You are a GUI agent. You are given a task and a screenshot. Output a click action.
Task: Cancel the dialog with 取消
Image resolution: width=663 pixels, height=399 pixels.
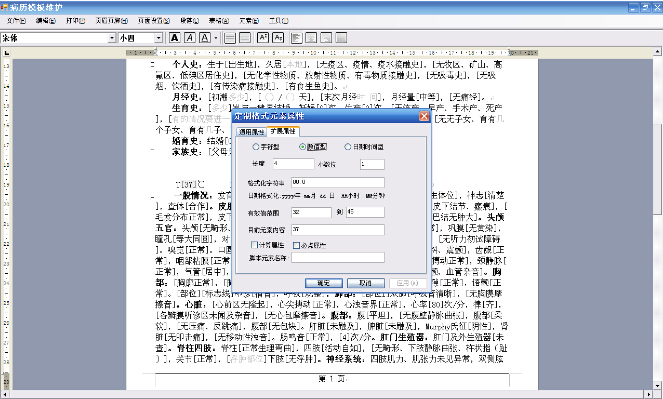(x=366, y=283)
